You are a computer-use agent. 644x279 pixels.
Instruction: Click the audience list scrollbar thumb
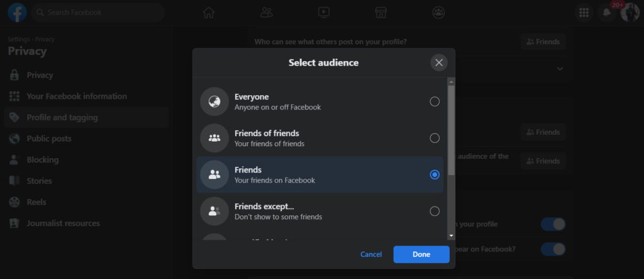pyautogui.click(x=452, y=130)
